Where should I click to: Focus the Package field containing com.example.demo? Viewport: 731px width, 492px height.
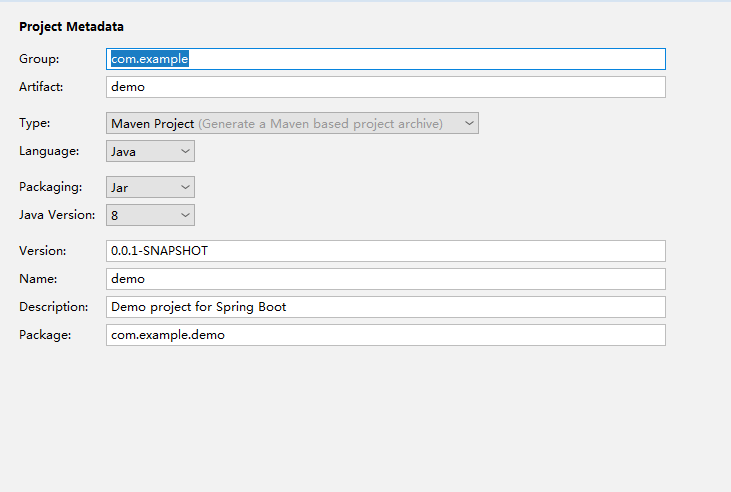(x=386, y=335)
